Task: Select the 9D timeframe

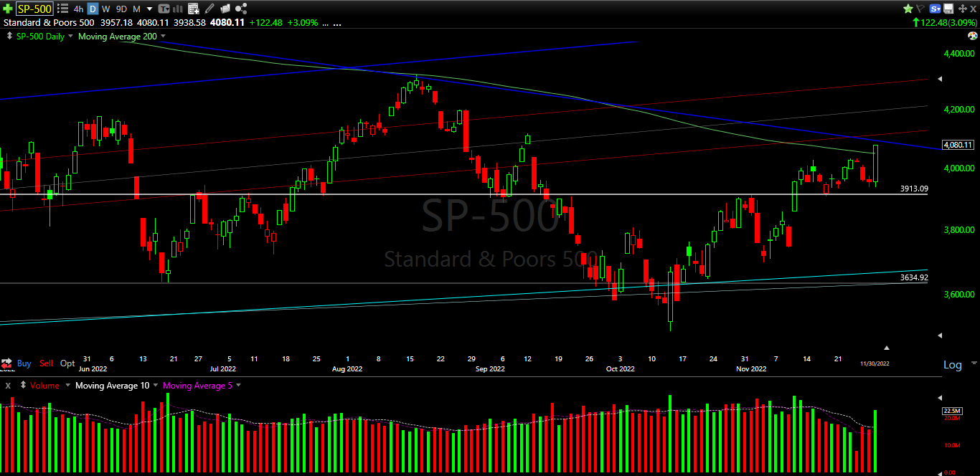Action: (121, 9)
